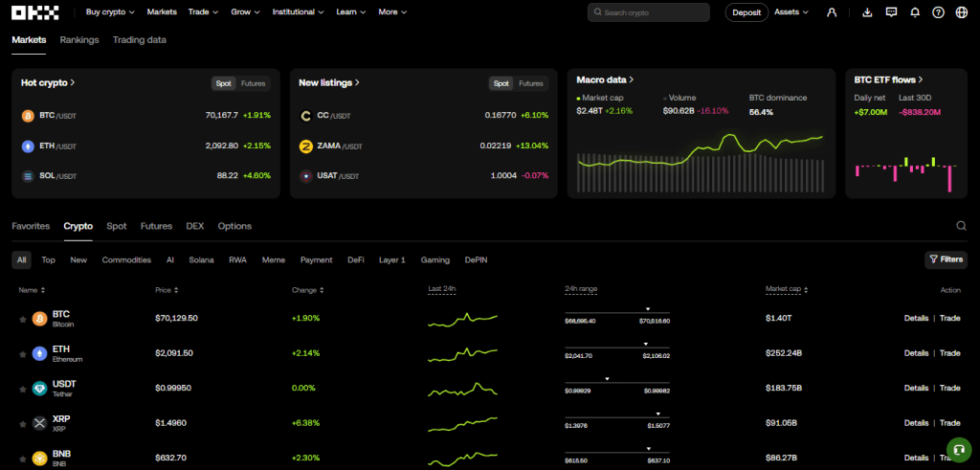Click the Ethereum coin icon in table
The image size is (980, 470).
pyautogui.click(x=40, y=354)
